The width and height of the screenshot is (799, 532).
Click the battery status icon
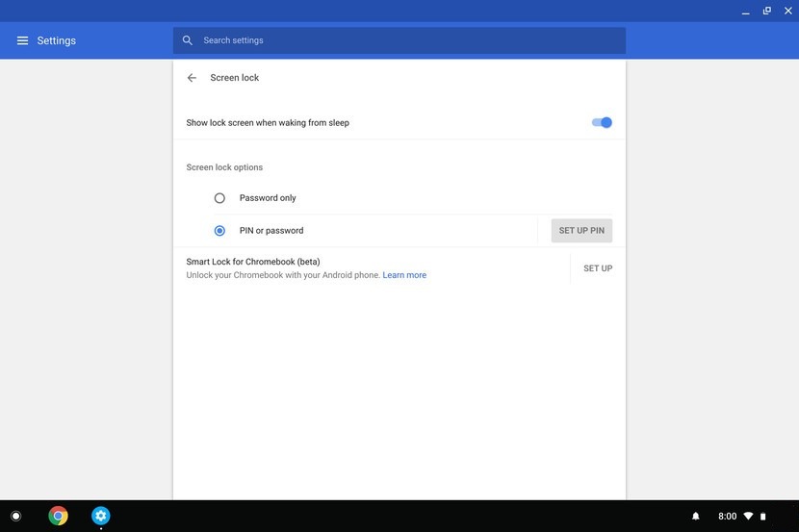point(762,516)
